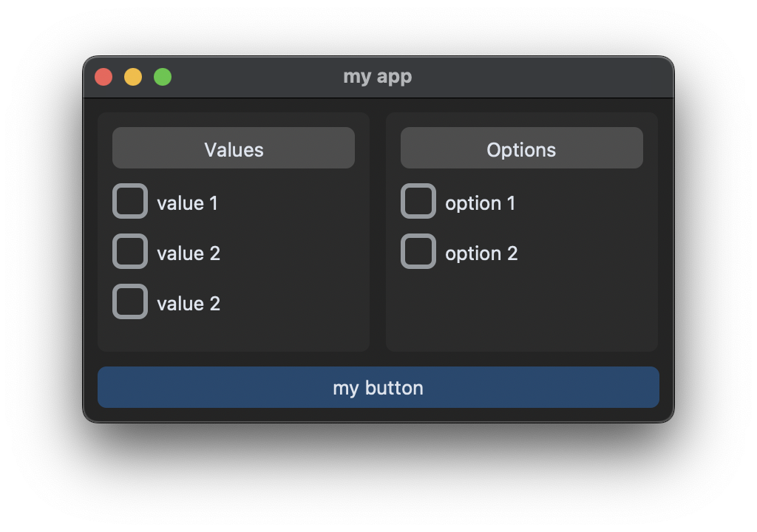Check the last "value 2" checkbox
Screen dimensions: 757x532
(130, 301)
